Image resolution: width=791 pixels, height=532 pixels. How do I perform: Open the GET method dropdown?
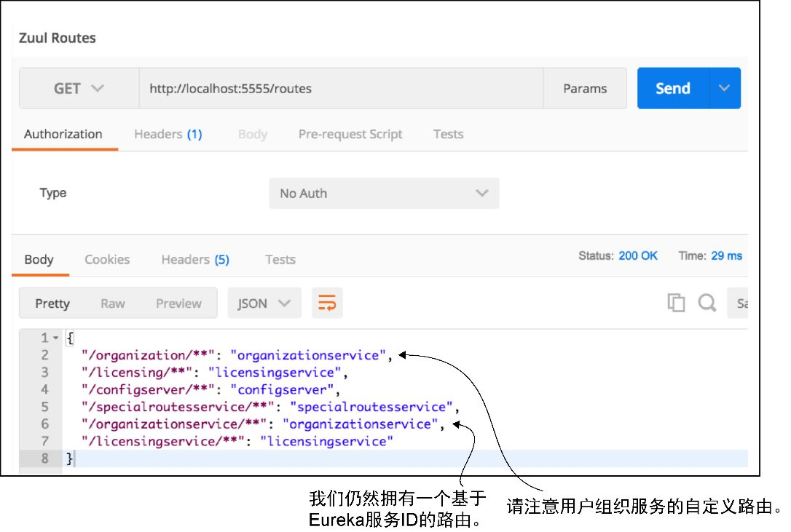[x=79, y=88]
